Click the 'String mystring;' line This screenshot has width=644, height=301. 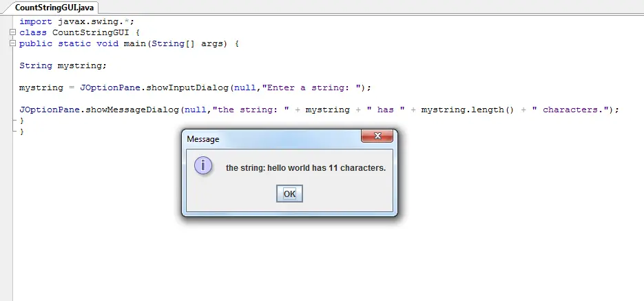click(63, 65)
